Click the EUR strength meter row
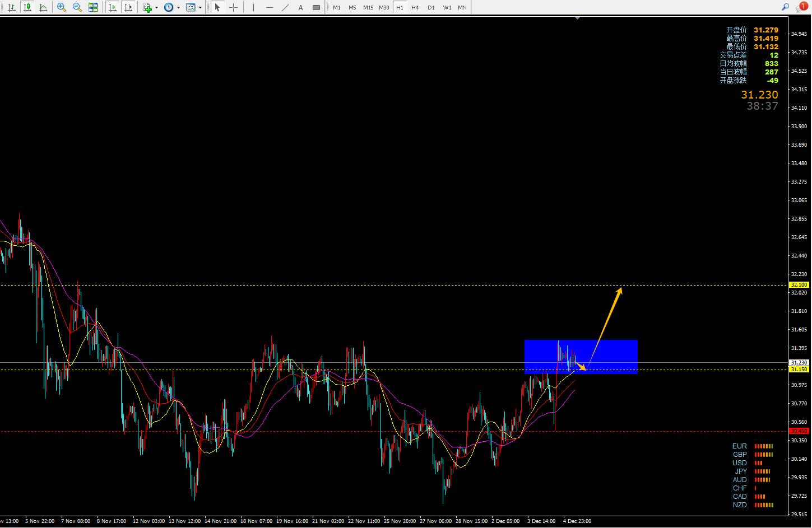Viewport: 812px width, 528px height. coord(753,446)
